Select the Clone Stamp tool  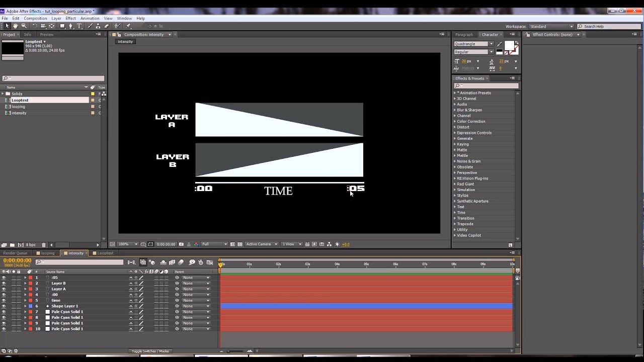(98, 26)
